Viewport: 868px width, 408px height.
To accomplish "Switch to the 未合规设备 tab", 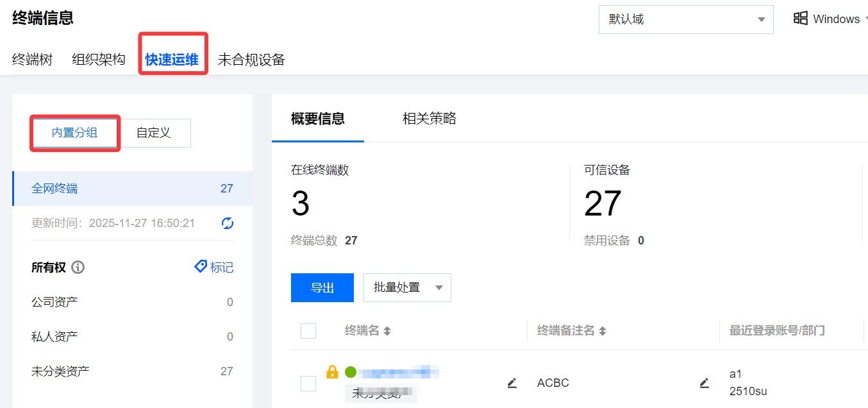I will pos(251,60).
